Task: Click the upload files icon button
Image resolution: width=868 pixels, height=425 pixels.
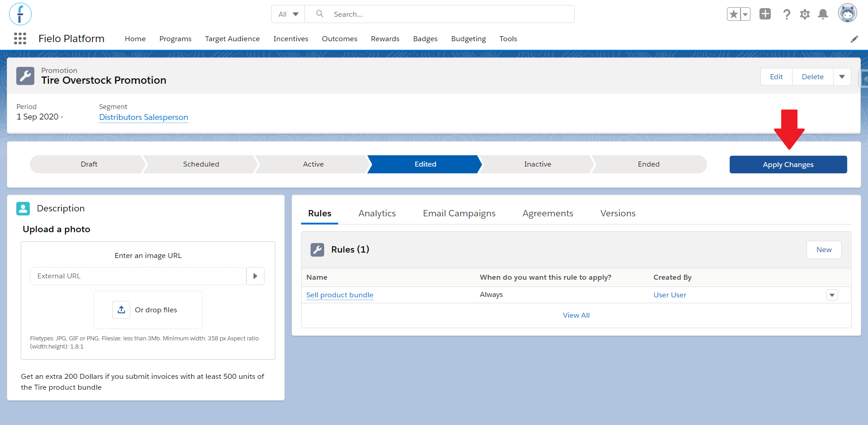Action: coord(121,310)
